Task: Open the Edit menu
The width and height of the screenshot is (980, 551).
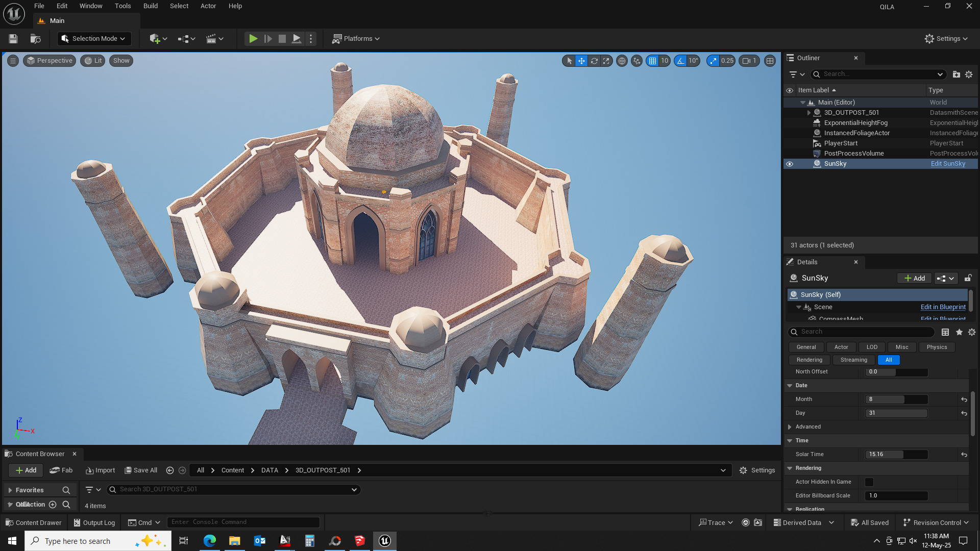Action: tap(62, 6)
